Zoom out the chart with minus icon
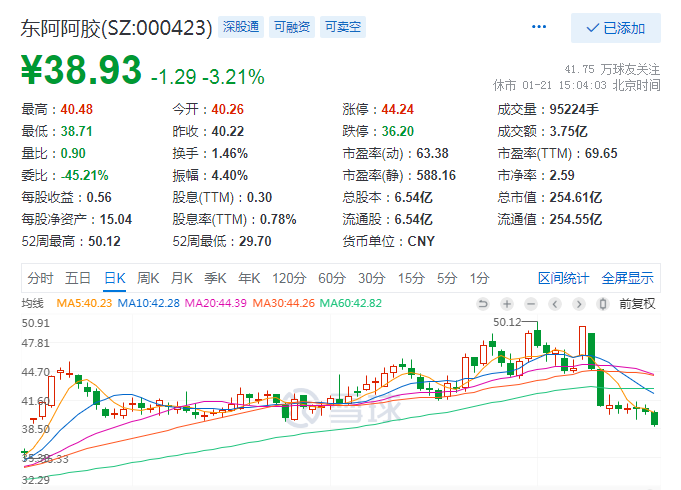This screenshot has width=681, height=490. click(x=531, y=304)
